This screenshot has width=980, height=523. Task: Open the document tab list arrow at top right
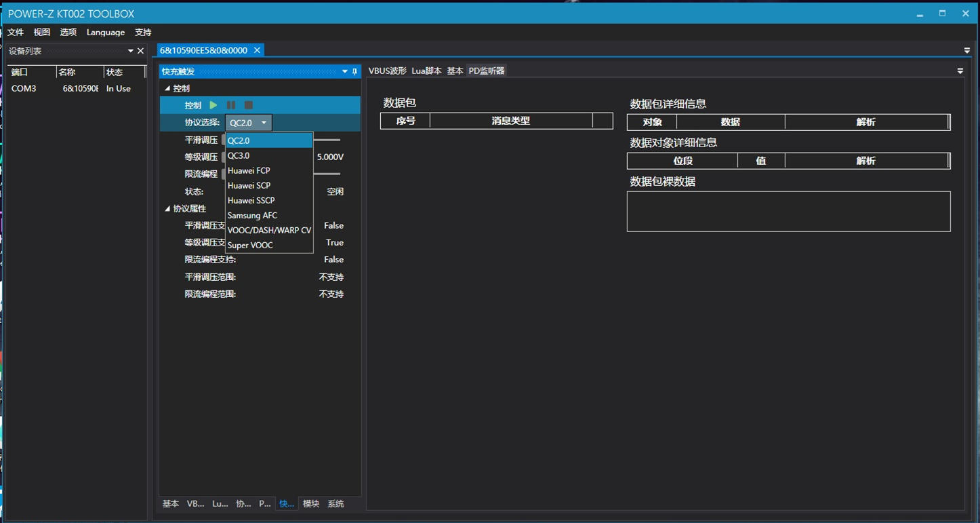coord(967,50)
